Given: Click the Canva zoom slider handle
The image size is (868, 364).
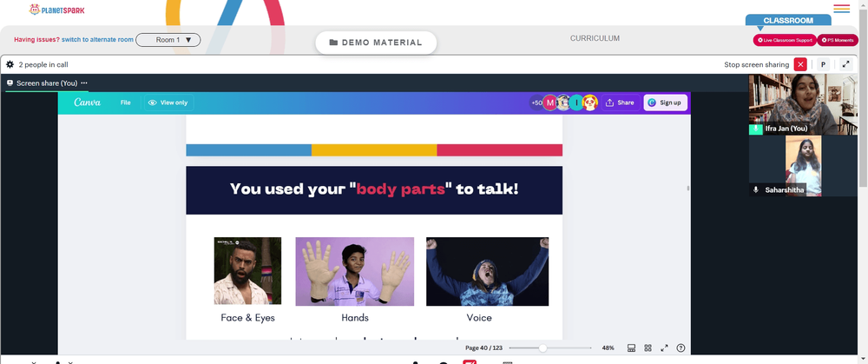Looking at the screenshot, I should coord(543,348).
